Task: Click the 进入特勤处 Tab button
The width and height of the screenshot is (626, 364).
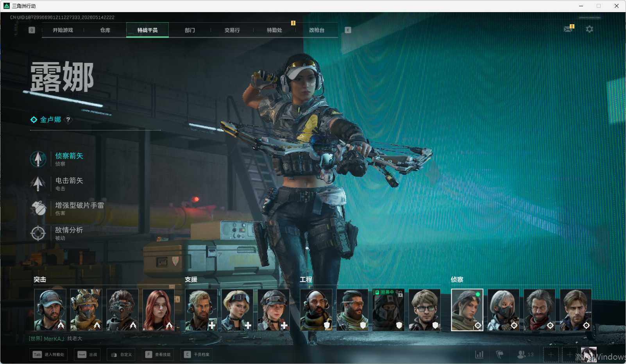Action: [x=48, y=355]
